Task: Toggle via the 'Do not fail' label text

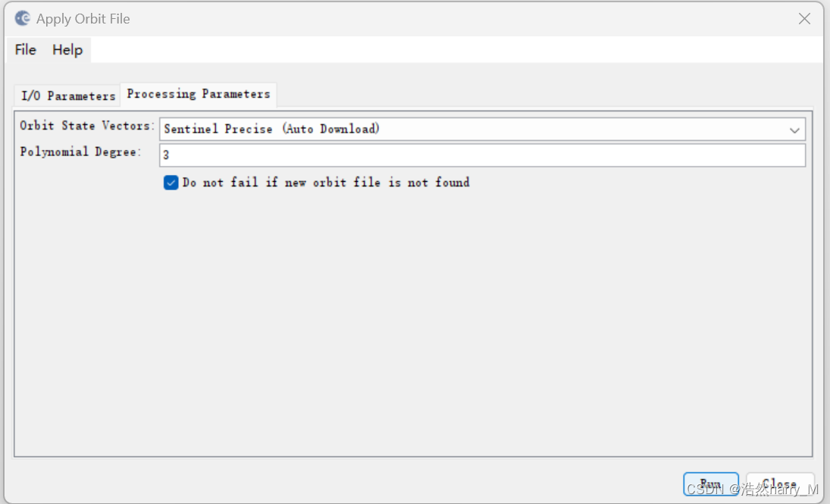Action: [326, 183]
